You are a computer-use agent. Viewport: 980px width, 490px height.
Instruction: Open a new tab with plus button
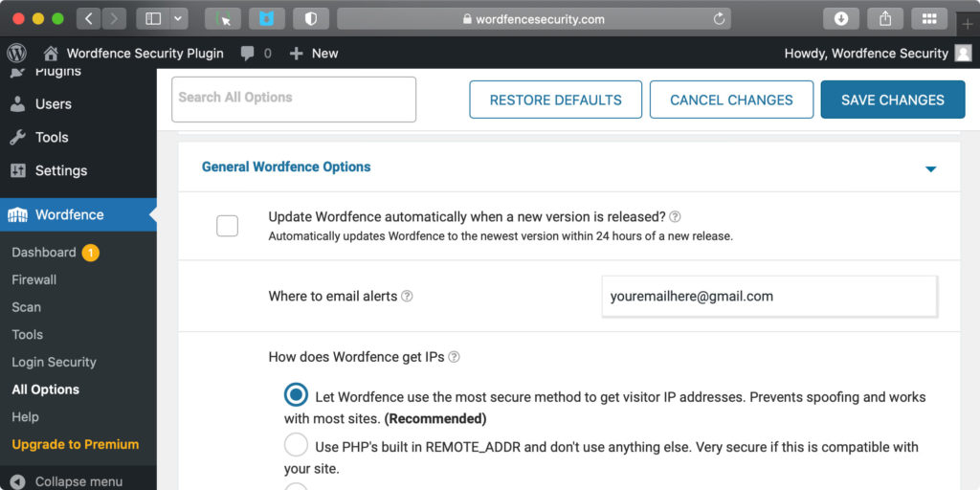pos(969,24)
